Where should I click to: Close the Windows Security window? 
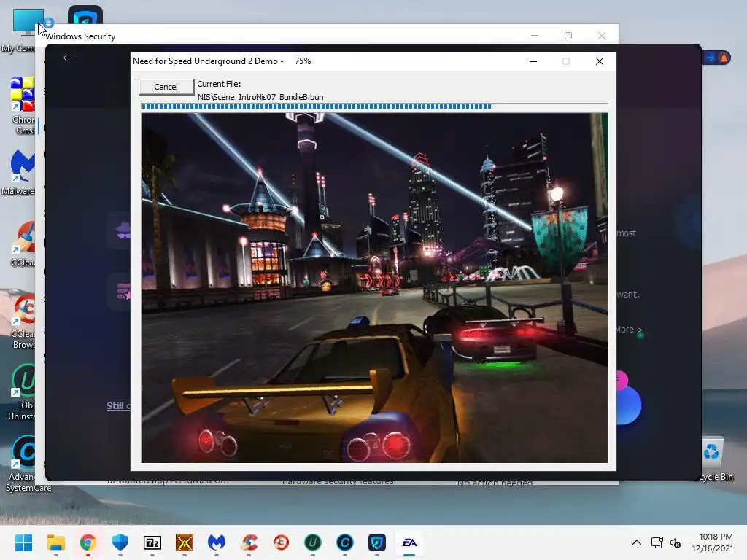click(x=602, y=36)
